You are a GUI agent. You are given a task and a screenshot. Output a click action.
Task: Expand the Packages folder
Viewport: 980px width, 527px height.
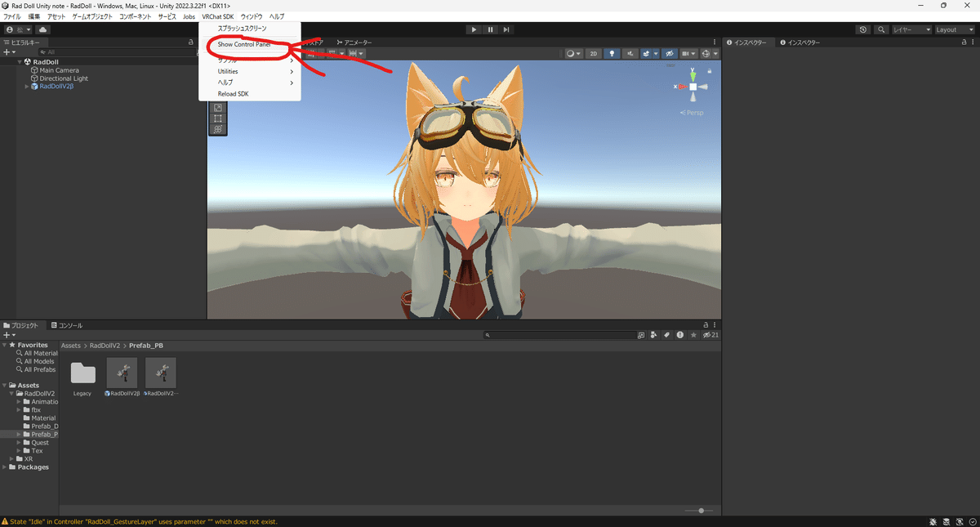click(5, 467)
